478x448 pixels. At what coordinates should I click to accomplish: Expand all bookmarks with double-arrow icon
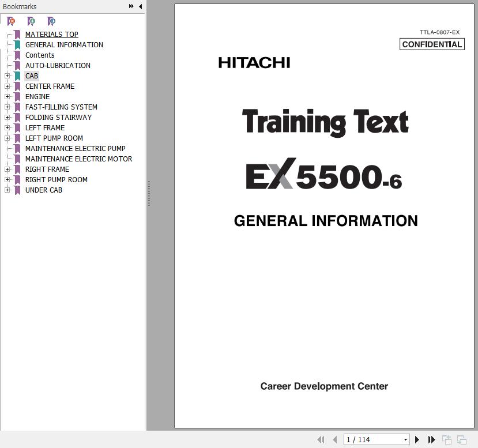click(x=131, y=6)
